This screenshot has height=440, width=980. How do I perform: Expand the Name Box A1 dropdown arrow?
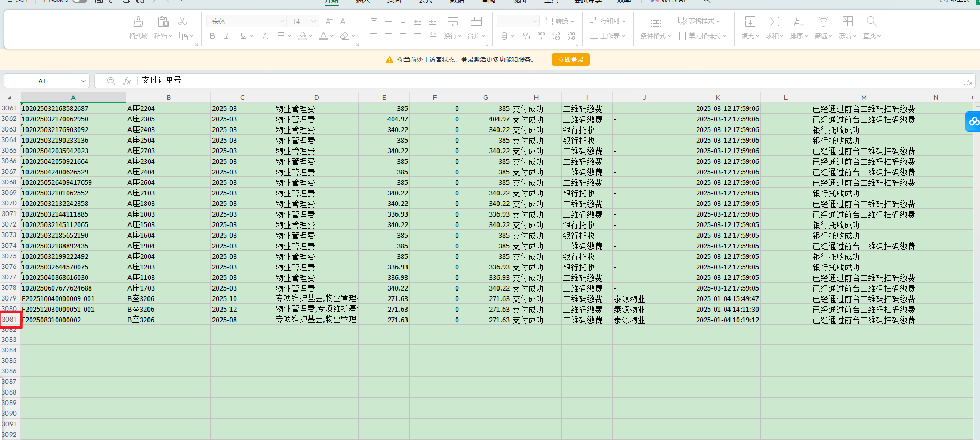[84, 81]
